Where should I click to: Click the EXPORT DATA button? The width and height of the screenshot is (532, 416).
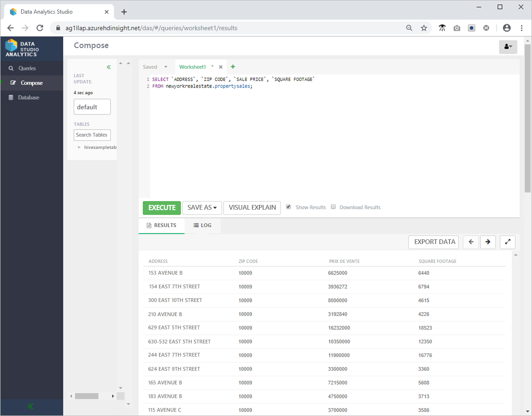tap(433, 242)
